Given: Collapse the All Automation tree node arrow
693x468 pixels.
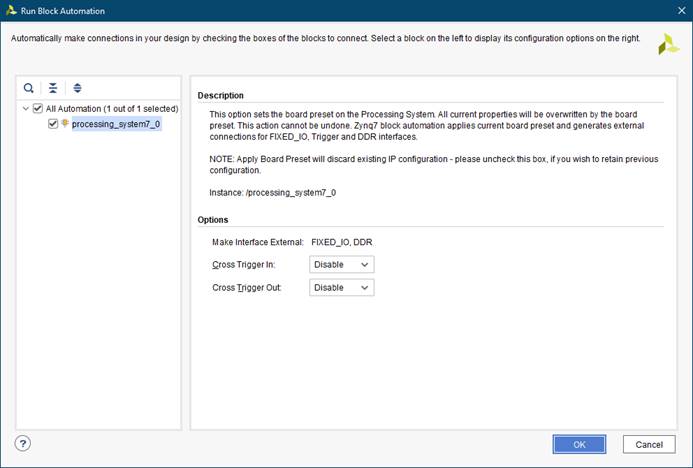Looking at the screenshot, I should tap(25, 108).
